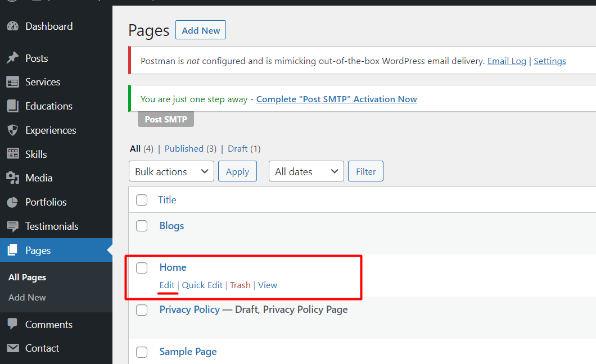Image resolution: width=596 pixels, height=364 pixels.
Task: Click the Comments bubble icon
Action: pos(12,325)
